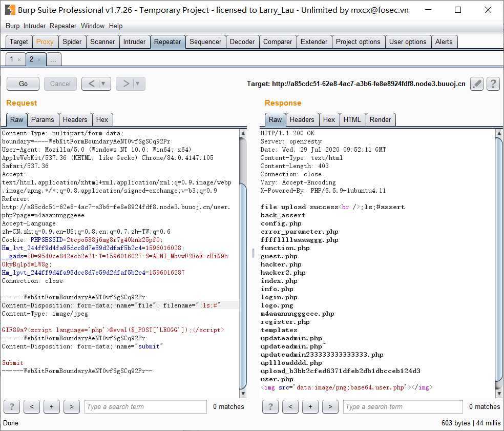Screen dimensions: 504x431
Task: Focus the request search term field
Action: (x=145, y=406)
